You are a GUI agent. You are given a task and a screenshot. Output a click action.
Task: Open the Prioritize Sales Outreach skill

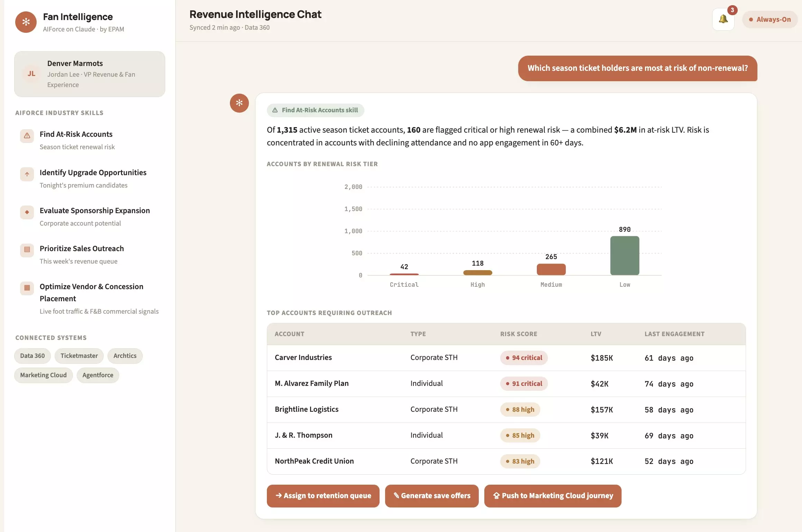90,255
